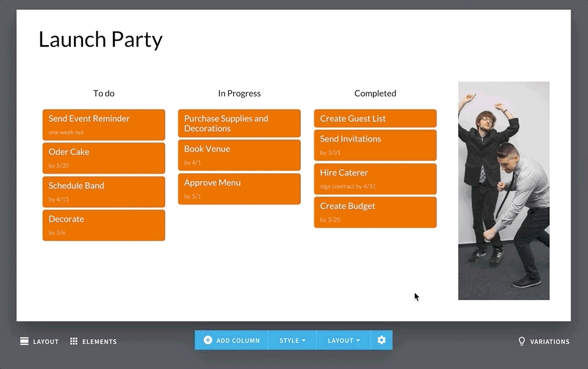Click the Send Event Reminder card
Image resolution: width=588 pixels, height=369 pixels.
104,125
